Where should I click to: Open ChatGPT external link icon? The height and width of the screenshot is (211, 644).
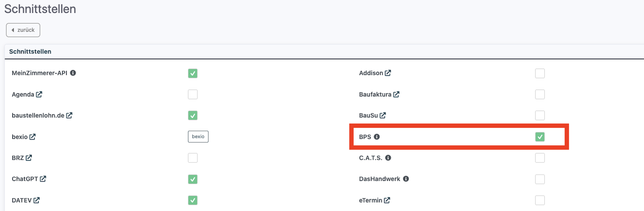coord(43,179)
